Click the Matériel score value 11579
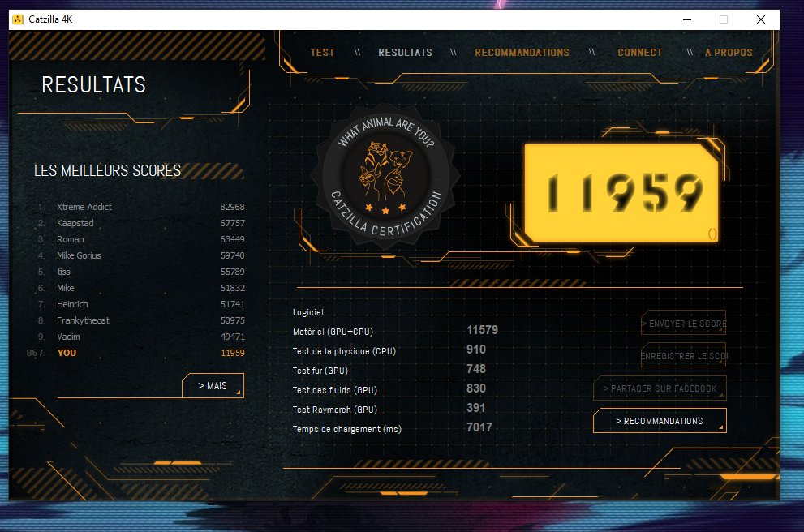The image size is (804, 532). (482, 330)
